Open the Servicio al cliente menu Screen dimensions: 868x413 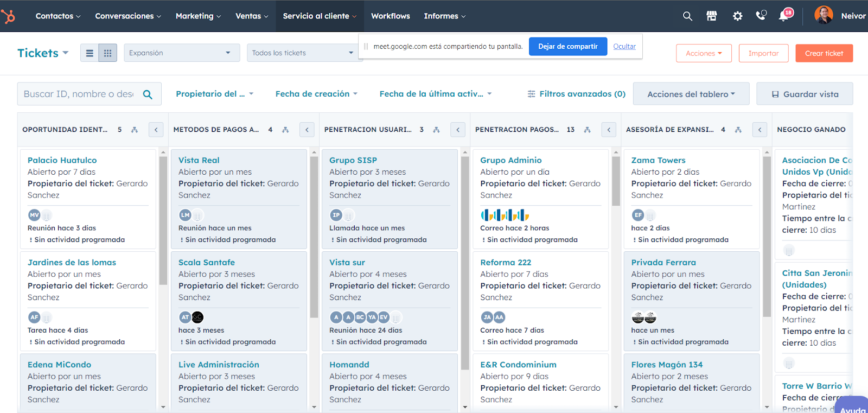[320, 16]
